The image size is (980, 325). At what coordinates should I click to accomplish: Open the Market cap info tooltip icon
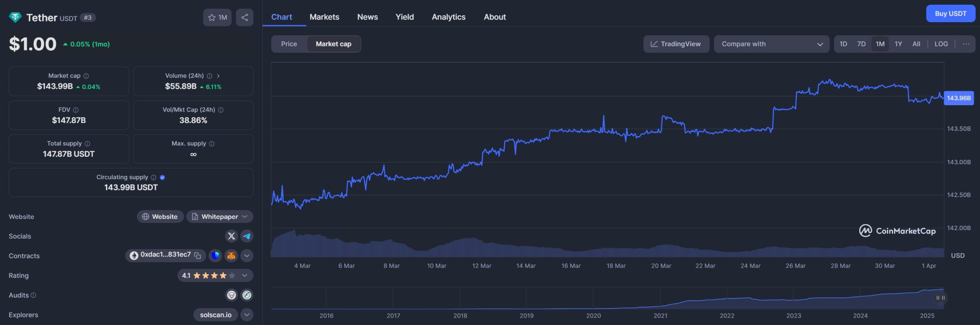pyautogui.click(x=86, y=76)
